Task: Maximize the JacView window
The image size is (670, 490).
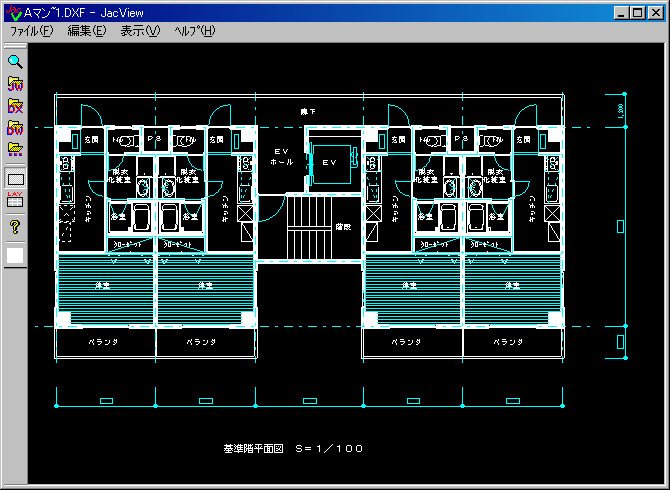Action: [637, 12]
